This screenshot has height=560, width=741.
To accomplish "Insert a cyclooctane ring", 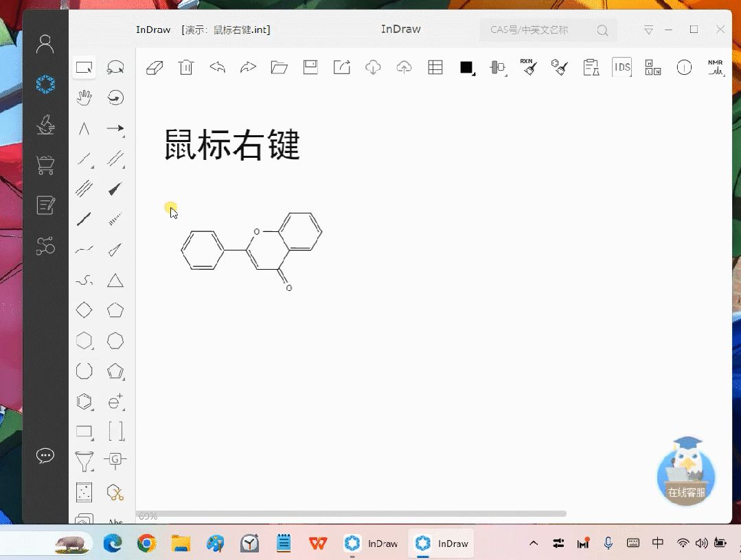I will 84,371.
